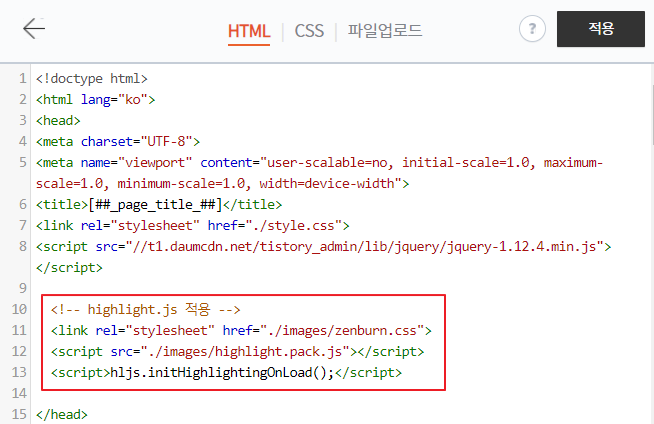Click the highlight.js 적용 comment line

[146, 309]
